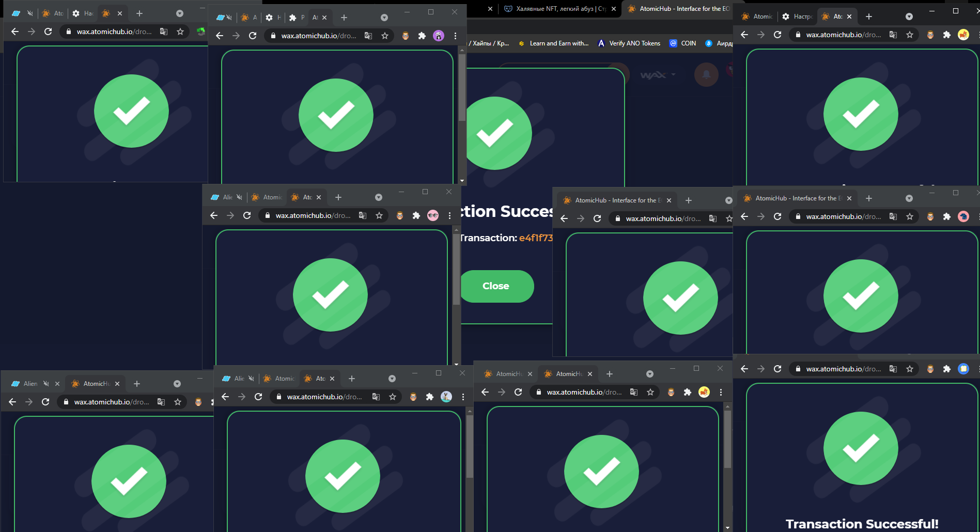Open new tab in bottom-left window with Alien tab

coord(137,384)
